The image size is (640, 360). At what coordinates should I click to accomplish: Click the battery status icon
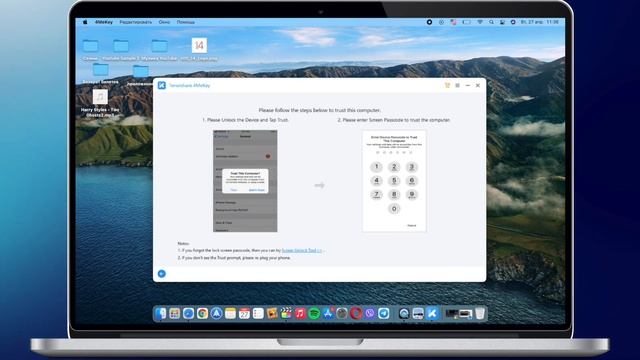click(x=467, y=22)
